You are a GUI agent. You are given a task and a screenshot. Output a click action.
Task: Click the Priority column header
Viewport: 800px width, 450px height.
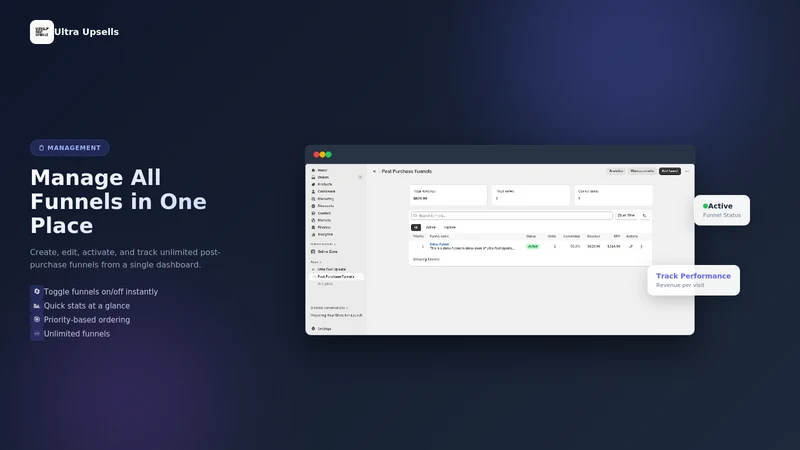coord(418,237)
